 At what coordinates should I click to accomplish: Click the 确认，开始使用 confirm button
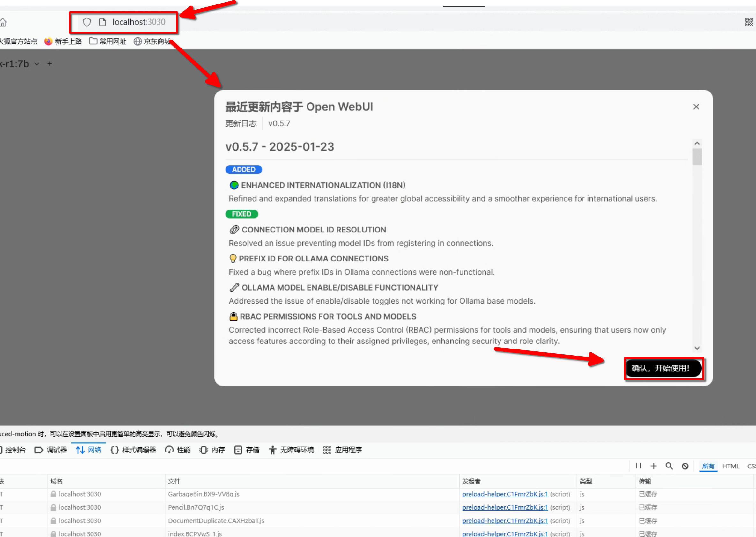[663, 368]
